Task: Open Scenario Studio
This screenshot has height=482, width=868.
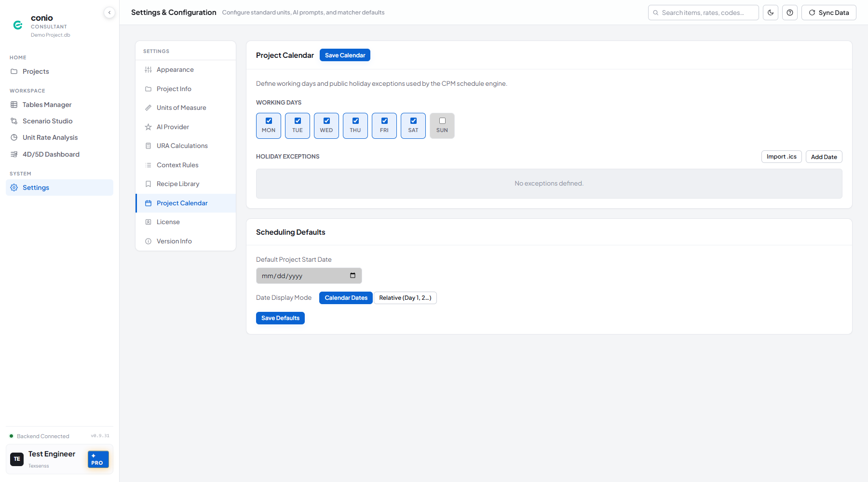Action: tap(59, 121)
